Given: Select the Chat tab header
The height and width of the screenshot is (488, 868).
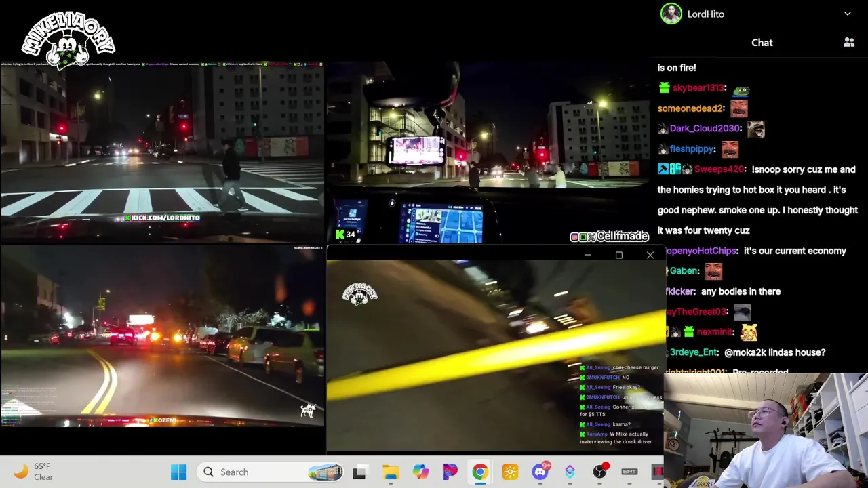Looking at the screenshot, I should pos(762,43).
